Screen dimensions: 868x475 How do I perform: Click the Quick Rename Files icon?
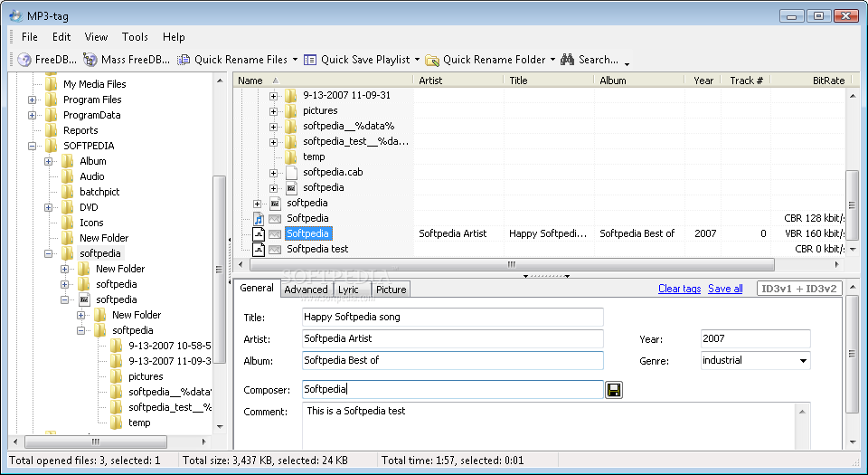click(x=184, y=60)
